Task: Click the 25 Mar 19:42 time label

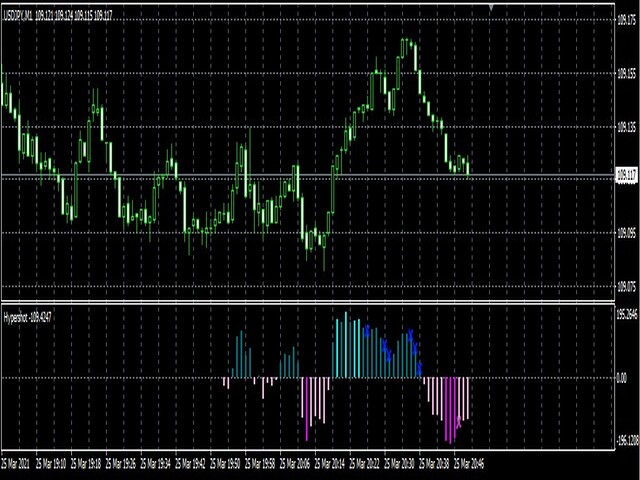Action: [191, 464]
